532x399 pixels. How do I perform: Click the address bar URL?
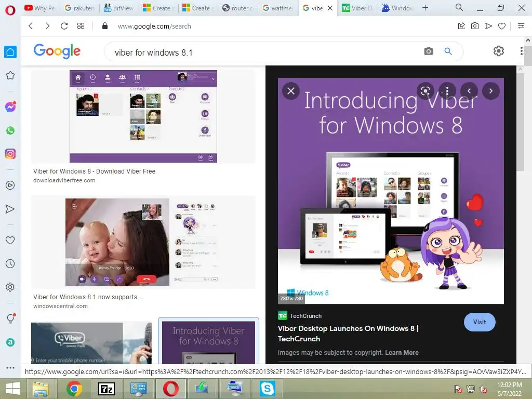pos(154,26)
